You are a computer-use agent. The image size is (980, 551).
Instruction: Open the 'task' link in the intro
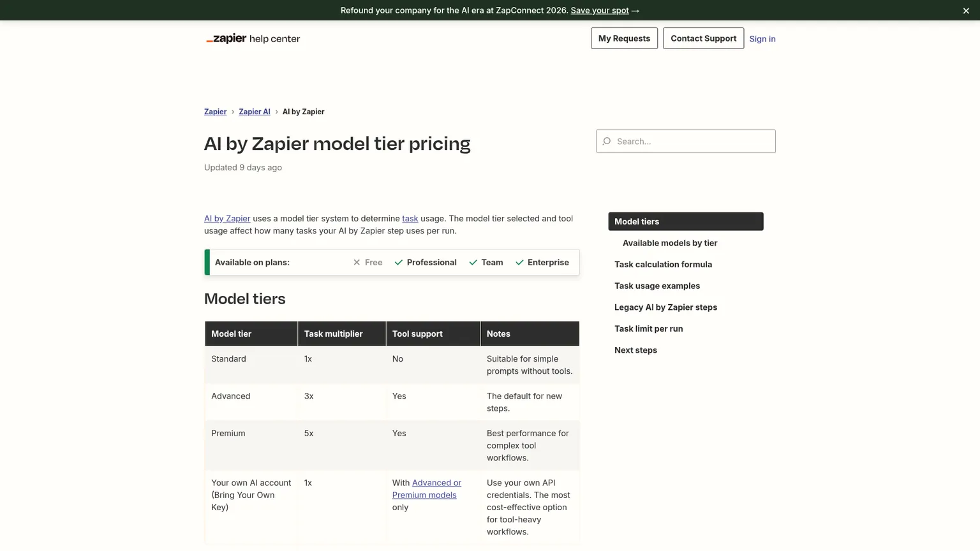click(x=410, y=219)
